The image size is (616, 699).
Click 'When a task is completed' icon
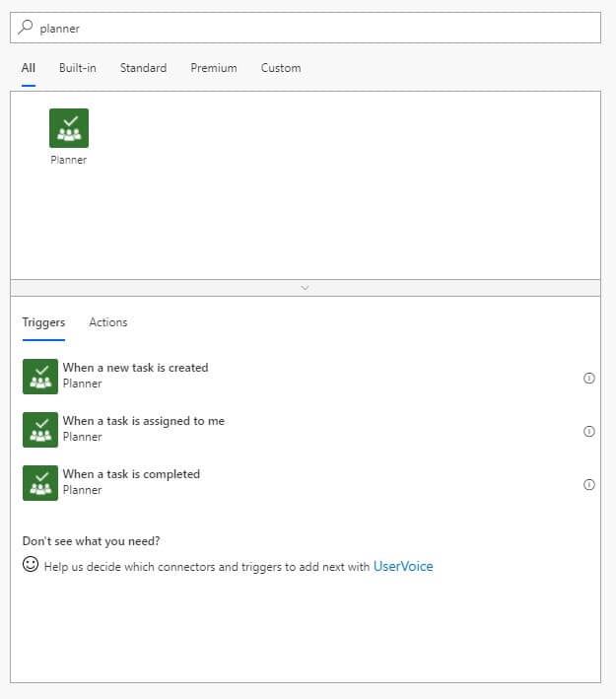[x=40, y=483]
